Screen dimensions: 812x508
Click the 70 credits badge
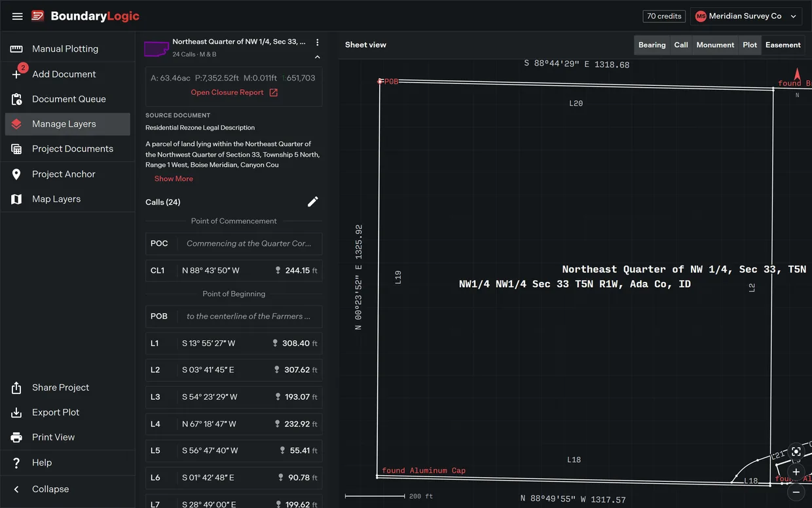664,16
